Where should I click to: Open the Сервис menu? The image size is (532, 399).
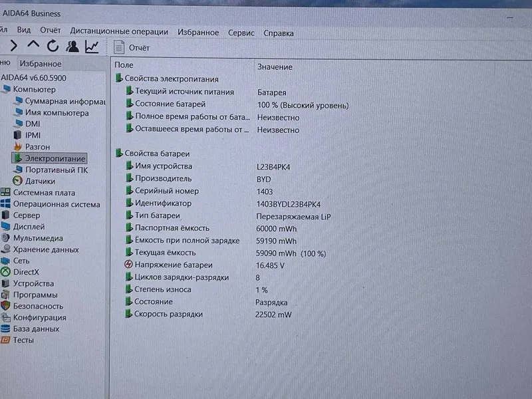pyautogui.click(x=241, y=33)
